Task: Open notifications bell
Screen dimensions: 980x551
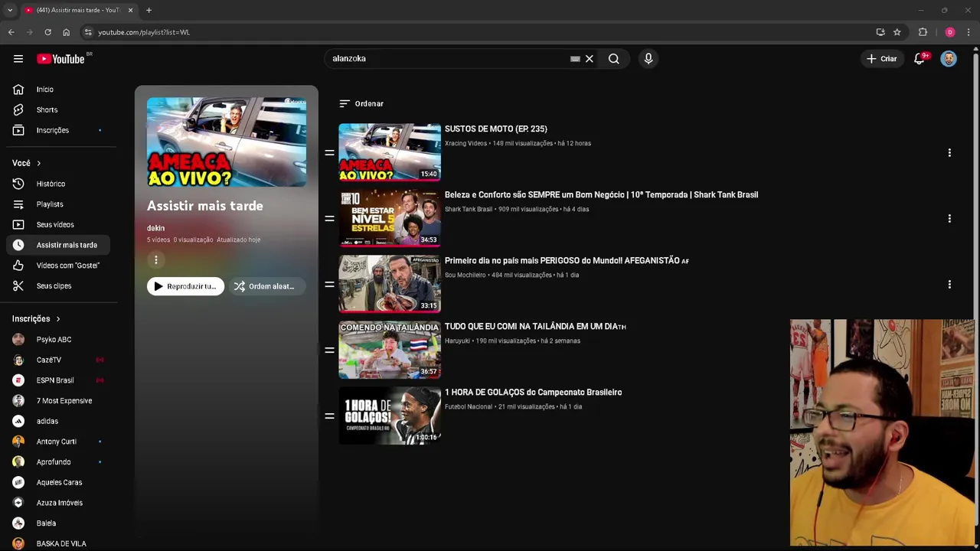Action: pos(920,59)
